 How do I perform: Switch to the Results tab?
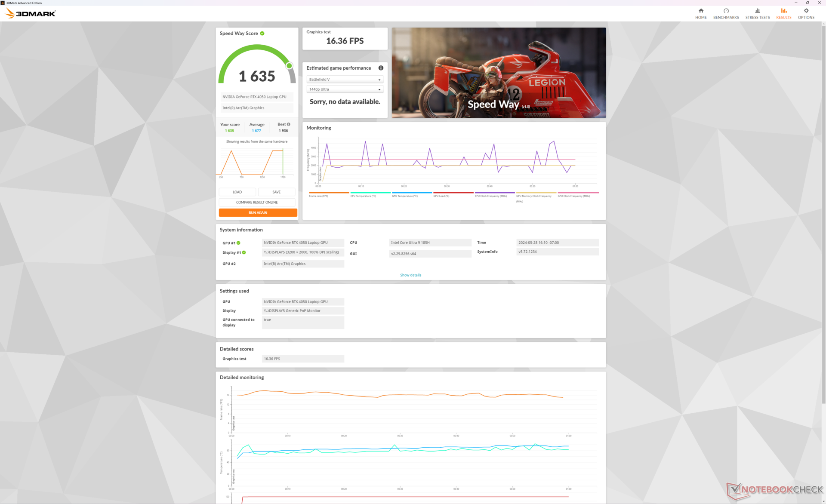[x=783, y=13]
